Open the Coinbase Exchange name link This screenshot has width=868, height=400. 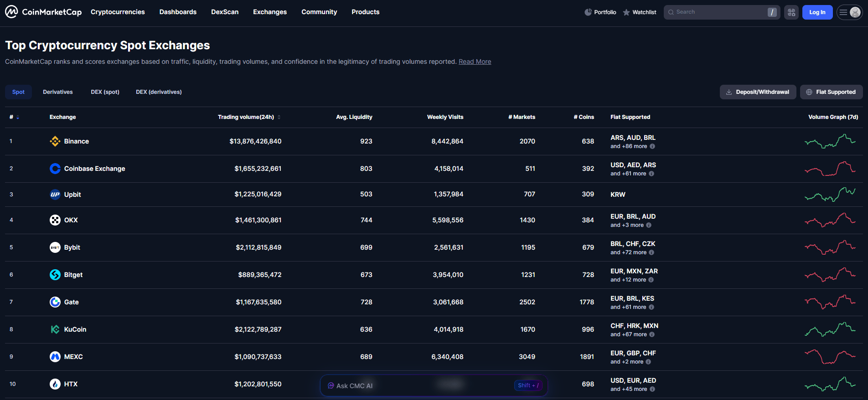click(95, 169)
